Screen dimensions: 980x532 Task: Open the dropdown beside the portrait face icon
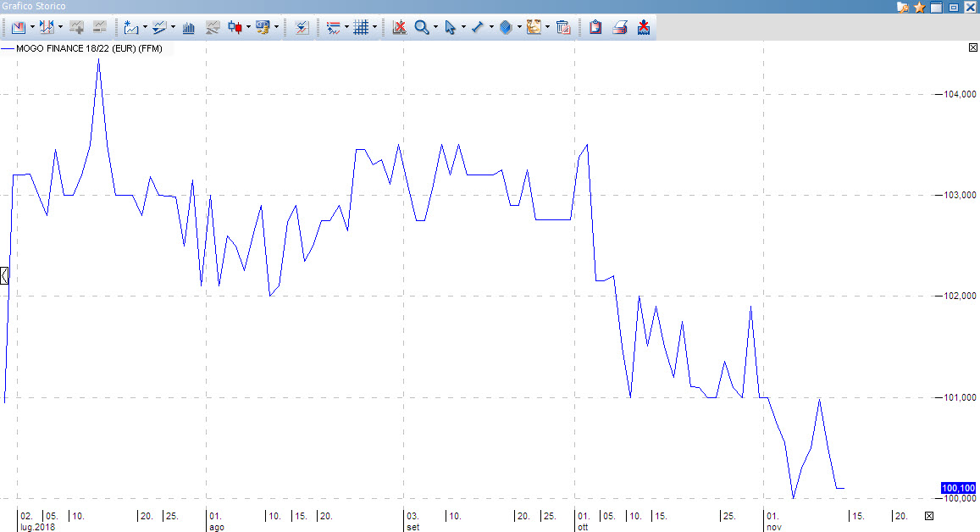pyautogui.click(x=547, y=27)
